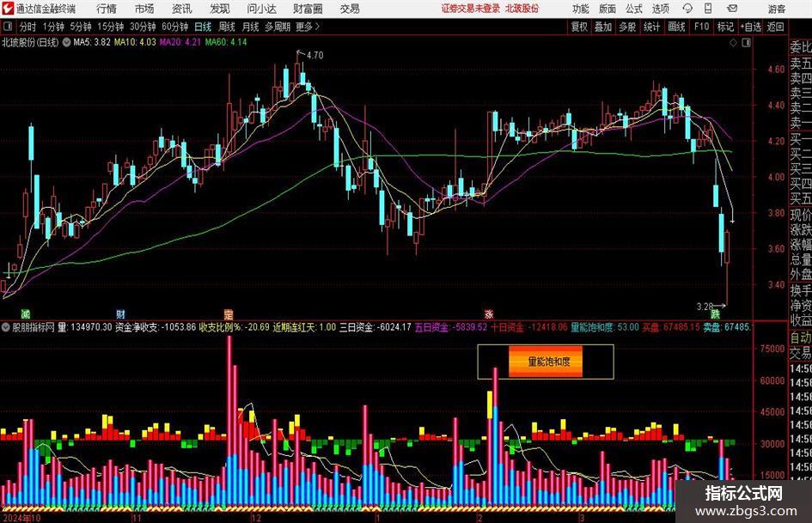Viewport: 812px width, 523px height.
Task: Open the 功能 menu
Action: coord(581,9)
